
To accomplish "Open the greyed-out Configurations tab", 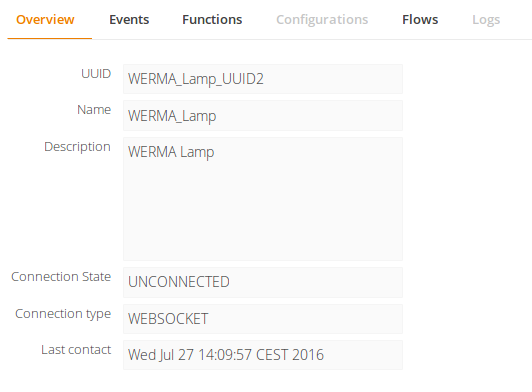I will [322, 20].
